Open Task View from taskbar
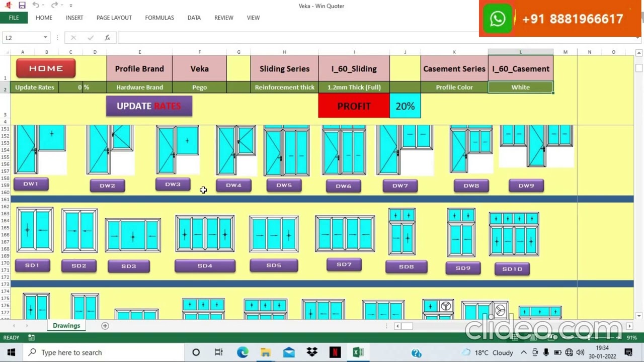The image size is (644, 362). coord(219,352)
